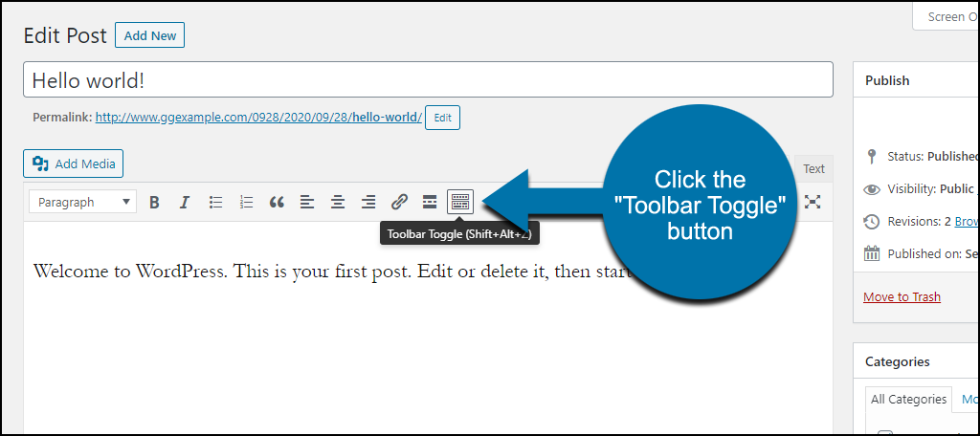Apply italic formatting
980x436 pixels.
tap(185, 203)
